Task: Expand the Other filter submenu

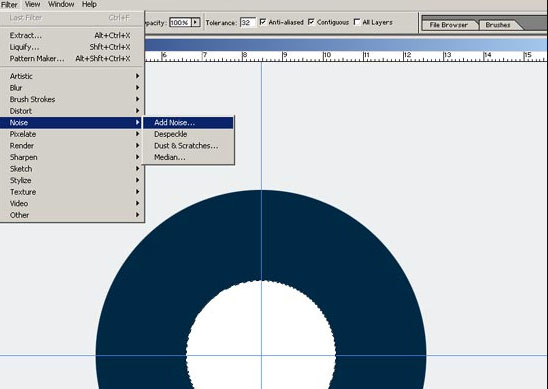Action: [x=72, y=215]
